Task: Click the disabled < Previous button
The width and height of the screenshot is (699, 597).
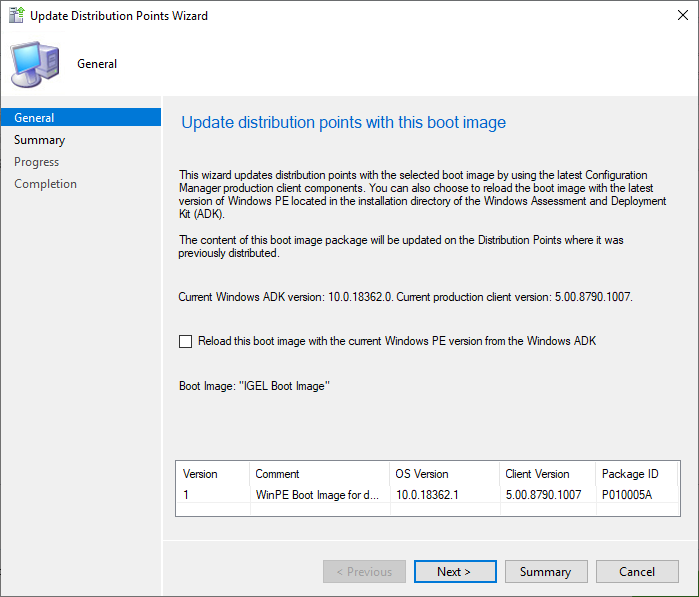Action: point(364,572)
